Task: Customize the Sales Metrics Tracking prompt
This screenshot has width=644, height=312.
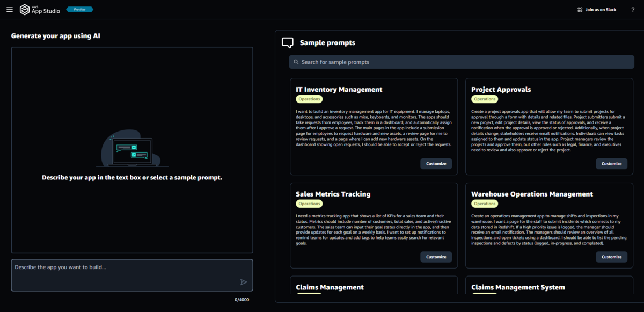Action: [436, 257]
